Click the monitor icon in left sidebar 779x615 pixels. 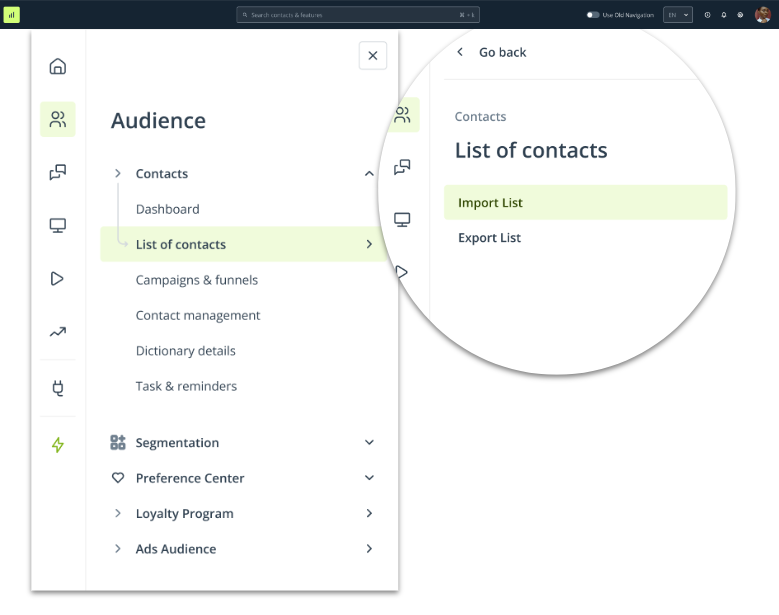(x=58, y=226)
